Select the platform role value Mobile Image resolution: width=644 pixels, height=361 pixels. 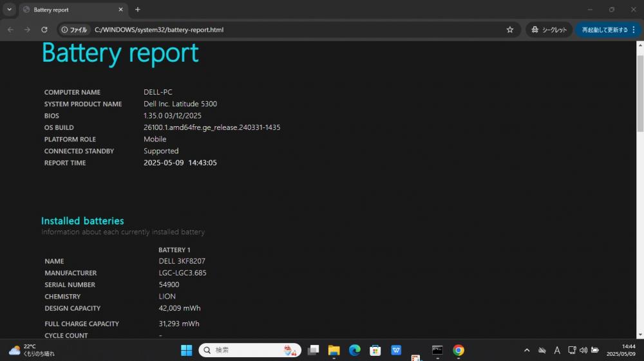click(155, 139)
